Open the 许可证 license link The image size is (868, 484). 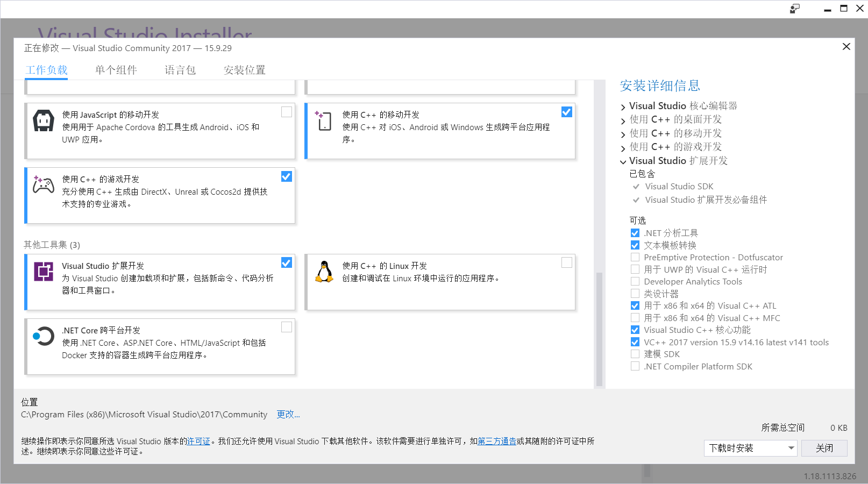click(x=198, y=441)
